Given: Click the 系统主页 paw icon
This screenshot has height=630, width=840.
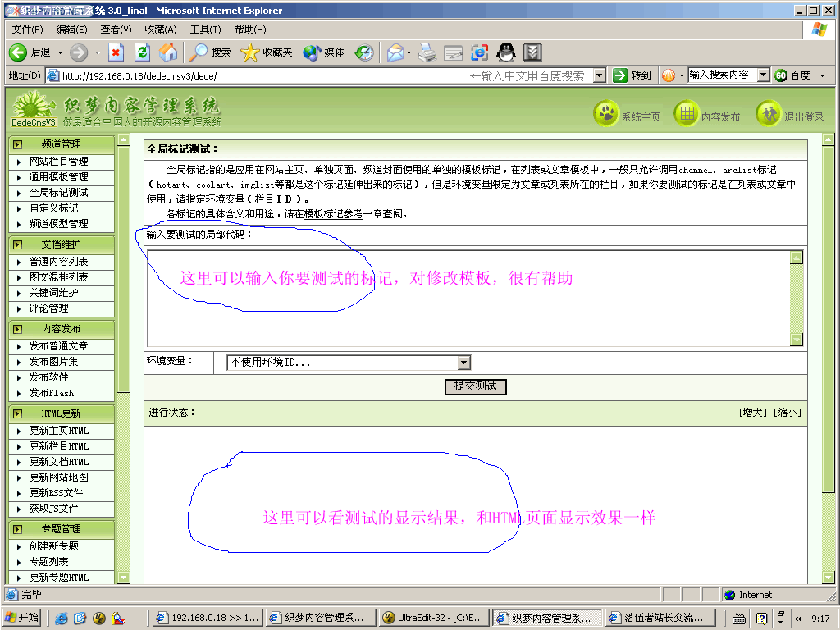Looking at the screenshot, I should click(605, 115).
